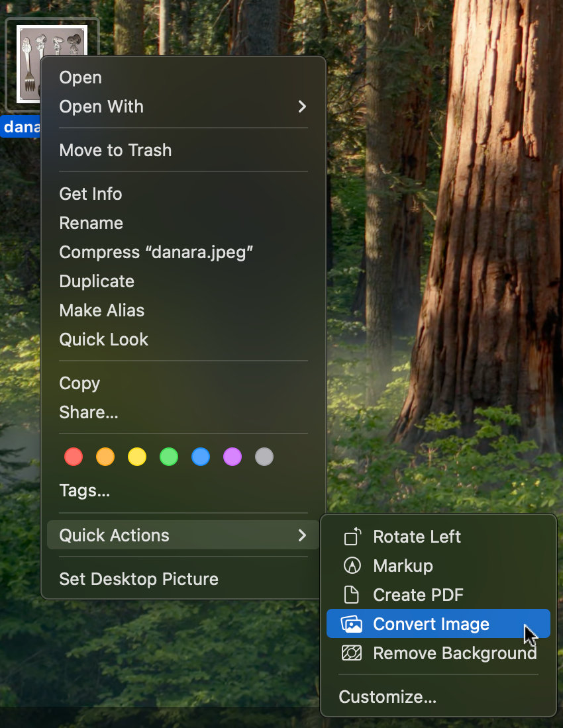Click the Markup pen-tip icon

click(x=352, y=565)
